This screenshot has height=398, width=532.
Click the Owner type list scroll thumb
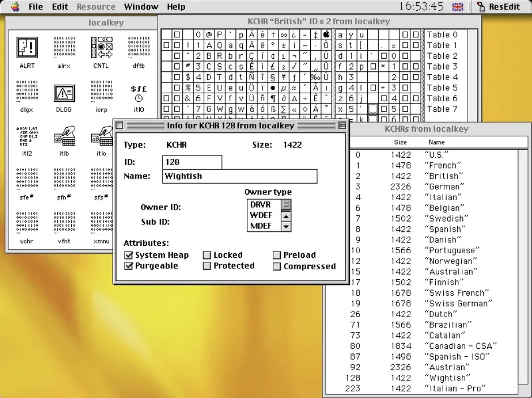pyautogui.click(x=286, y=205)
